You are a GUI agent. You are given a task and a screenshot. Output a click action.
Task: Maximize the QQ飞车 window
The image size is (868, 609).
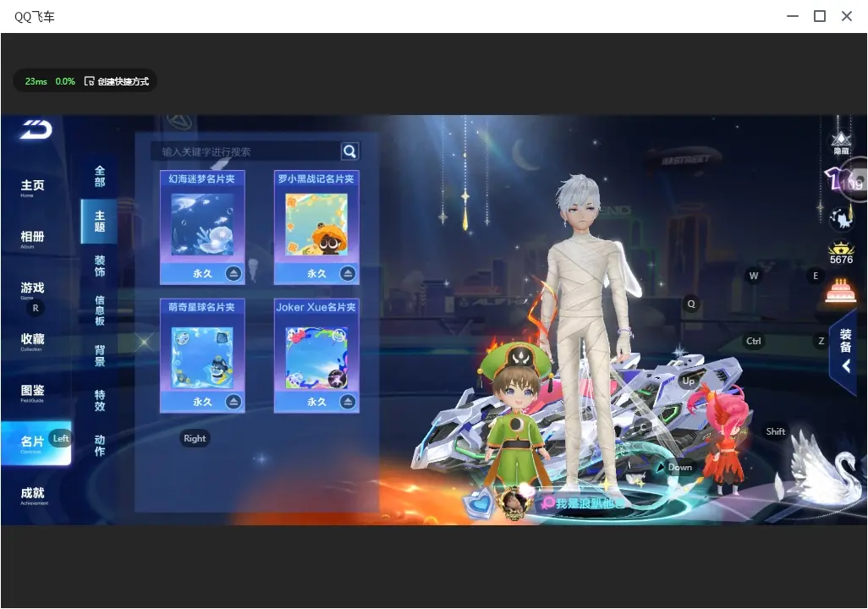[820, 17]
